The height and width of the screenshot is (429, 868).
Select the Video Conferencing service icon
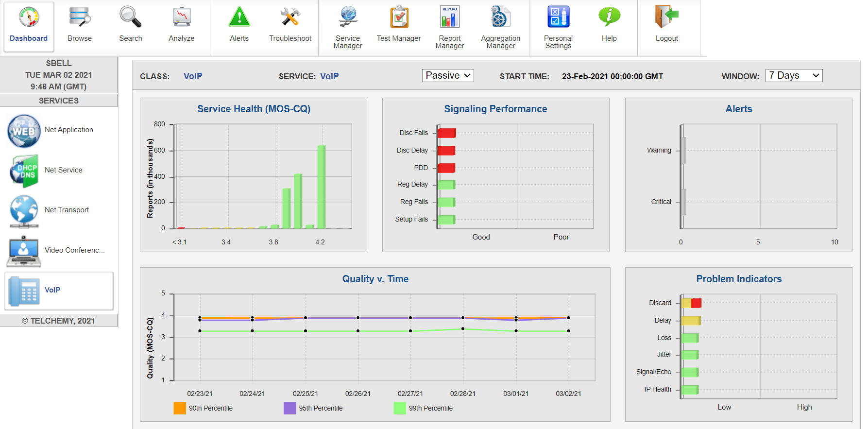pyautogui.click(x=24, y=251)
